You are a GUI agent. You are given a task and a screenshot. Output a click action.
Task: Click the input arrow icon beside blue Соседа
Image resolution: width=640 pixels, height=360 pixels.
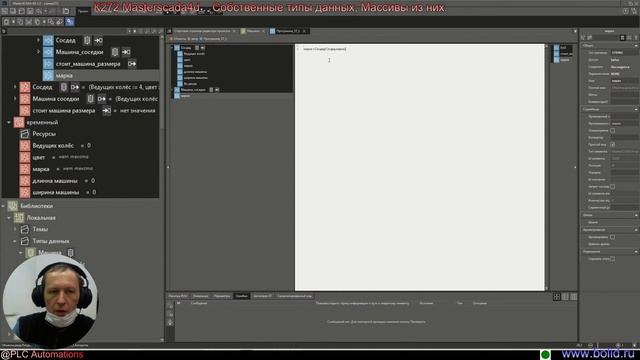tap(98, 40)
